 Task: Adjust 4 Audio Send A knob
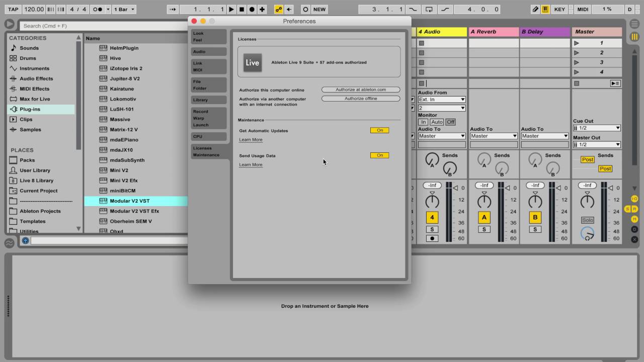[432, 160]
